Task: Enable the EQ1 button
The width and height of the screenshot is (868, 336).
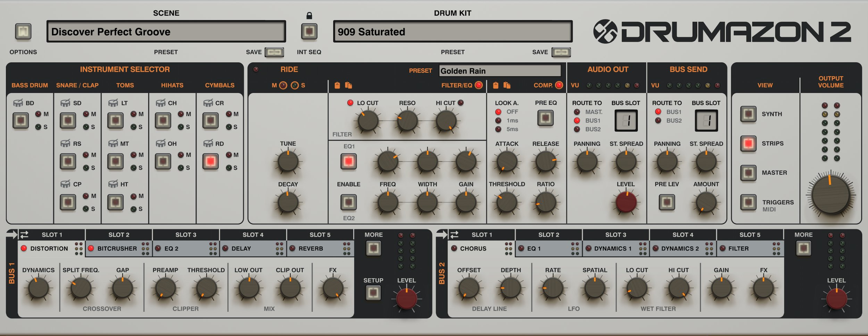Action: [x=349, y=161]
